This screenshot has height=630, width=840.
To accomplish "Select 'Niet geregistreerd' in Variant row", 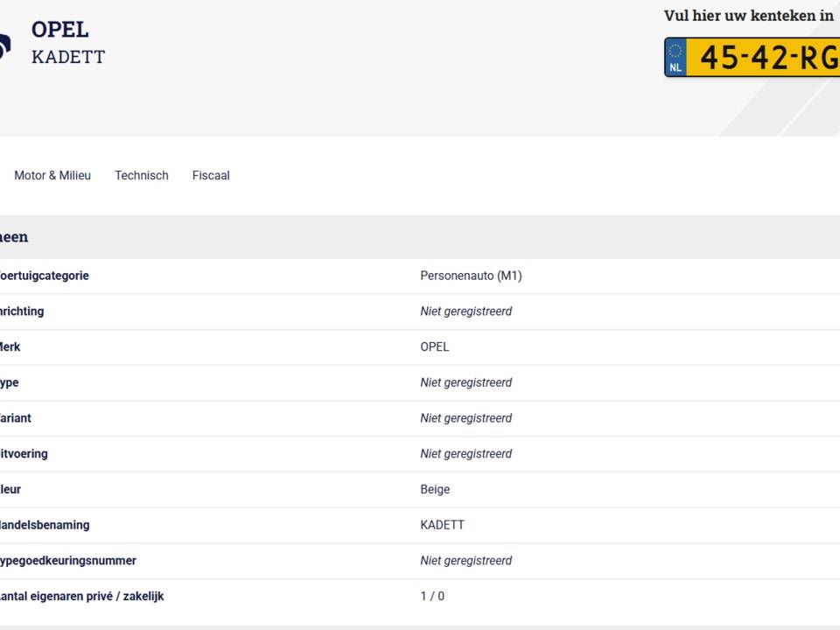I will pos(466,418).
